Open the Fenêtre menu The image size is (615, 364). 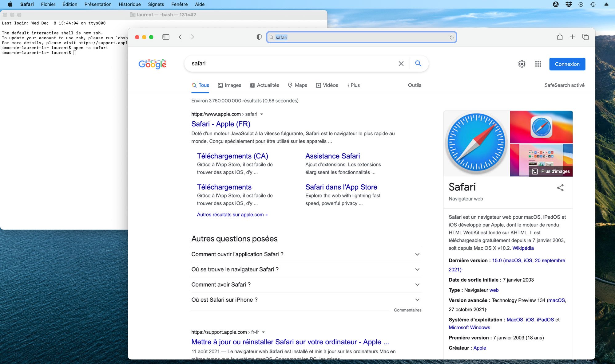tap(180, 4)
